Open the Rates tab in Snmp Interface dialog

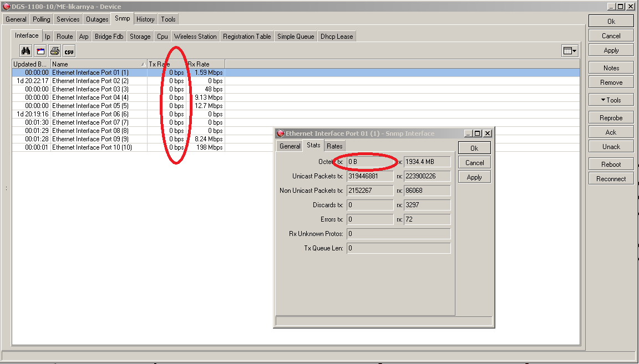(x=334, y=146)
